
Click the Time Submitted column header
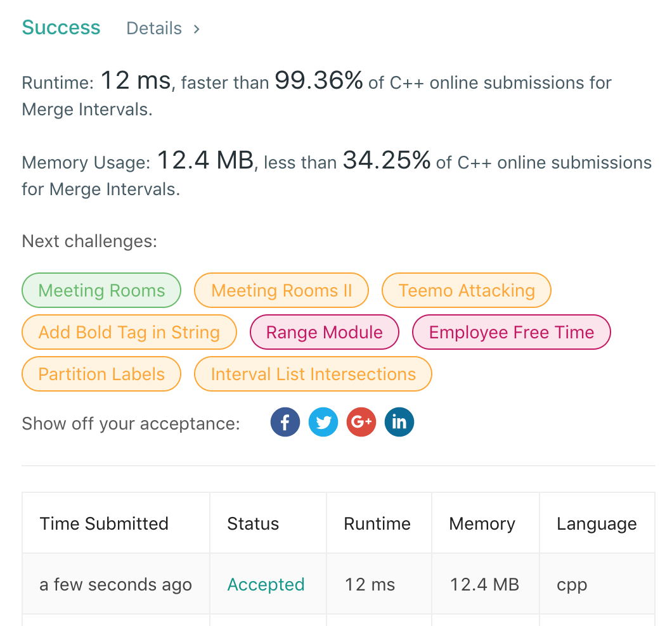(104, 523)
